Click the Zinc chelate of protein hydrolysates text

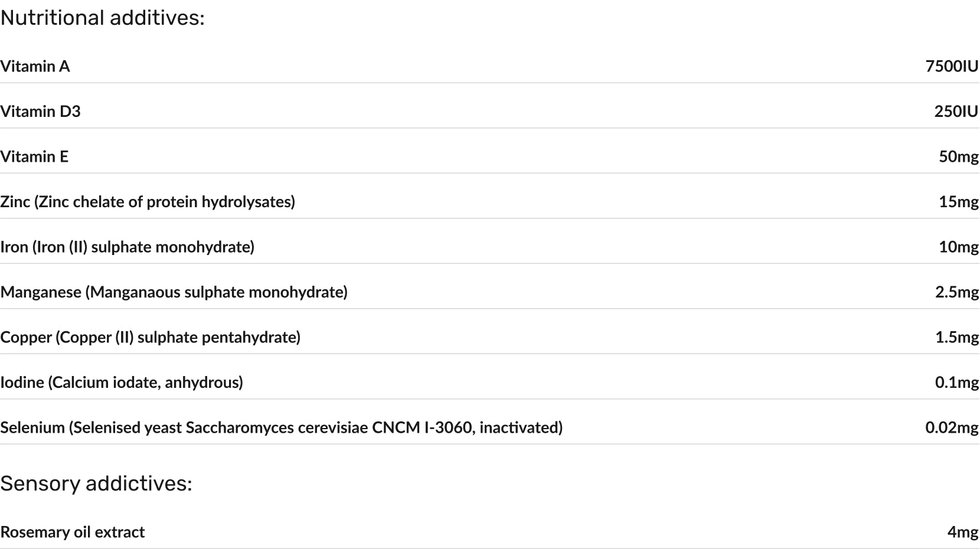pyautogui.click(x=148, y=202)
